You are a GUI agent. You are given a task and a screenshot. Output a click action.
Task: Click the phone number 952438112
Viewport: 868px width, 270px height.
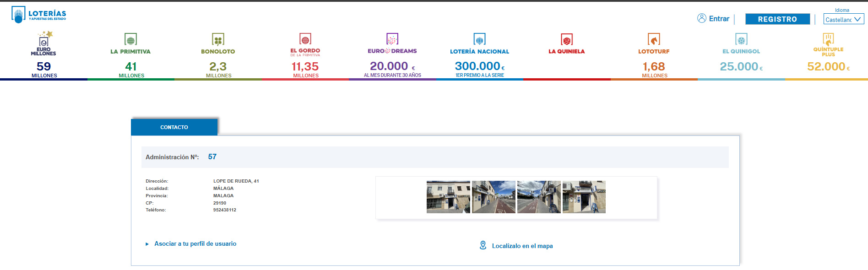225,210
